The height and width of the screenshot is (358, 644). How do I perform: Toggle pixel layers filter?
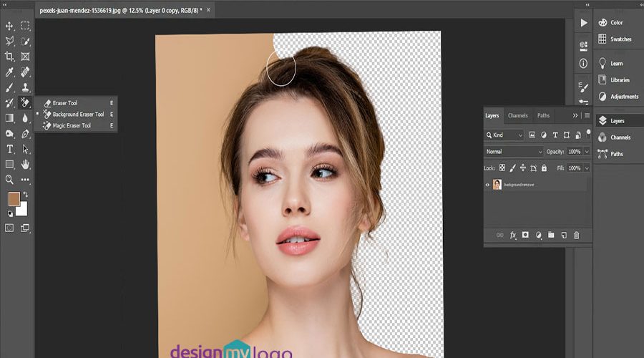[532, 135]
